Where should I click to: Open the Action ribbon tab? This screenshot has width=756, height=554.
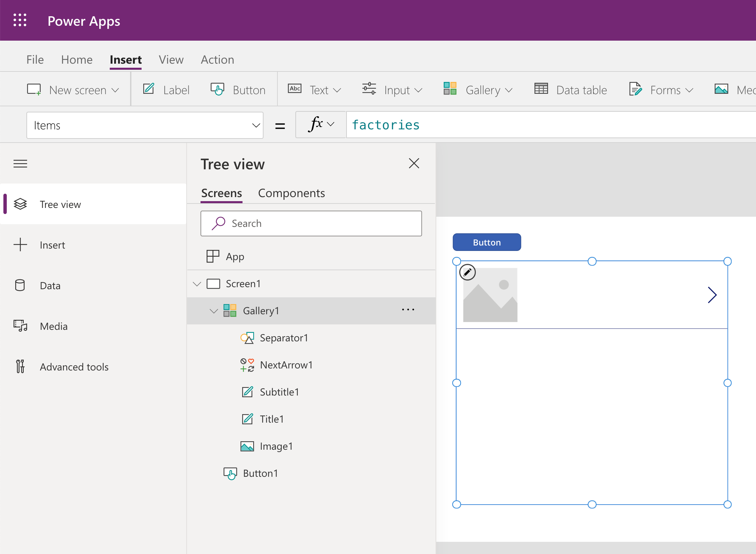[217, 60]
